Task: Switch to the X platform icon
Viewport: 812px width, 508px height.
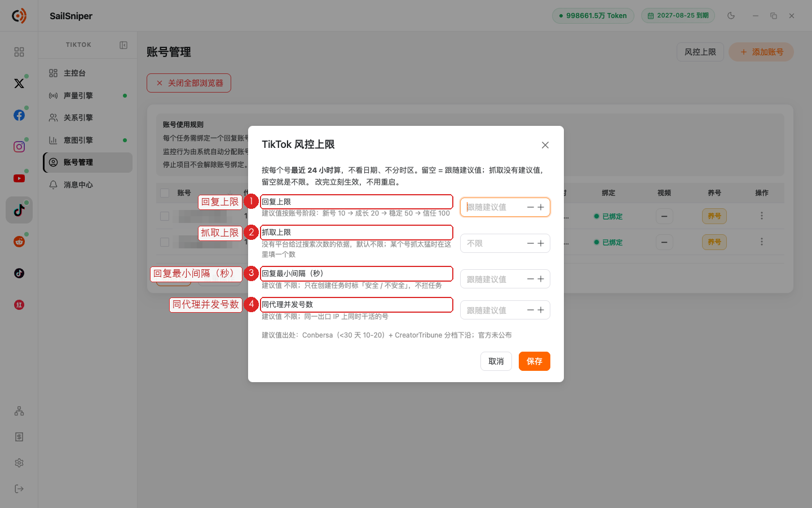Action: [x=19, y=84]
